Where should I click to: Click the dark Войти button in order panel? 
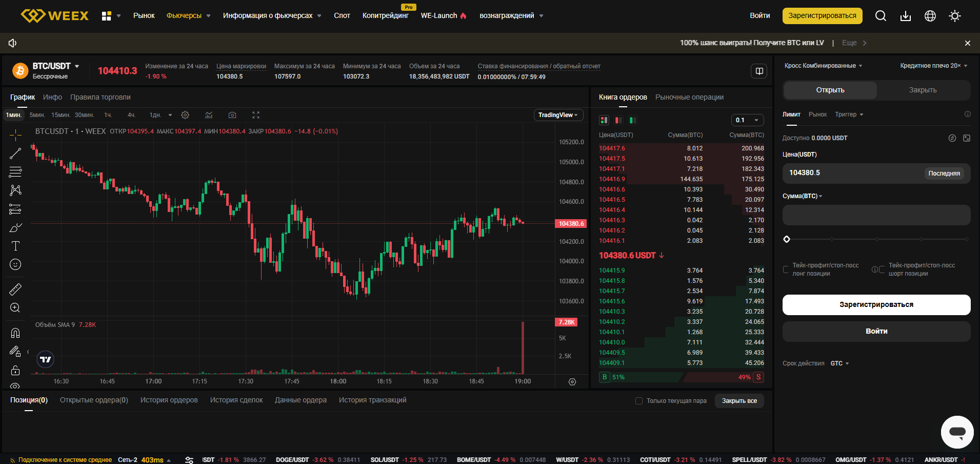coord(876,332)
